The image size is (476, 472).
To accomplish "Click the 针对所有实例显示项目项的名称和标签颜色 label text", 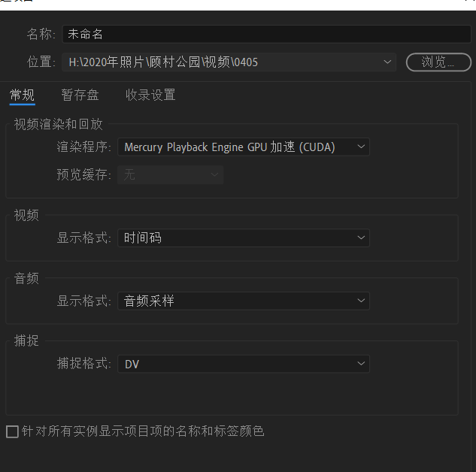I will (143, 431).
